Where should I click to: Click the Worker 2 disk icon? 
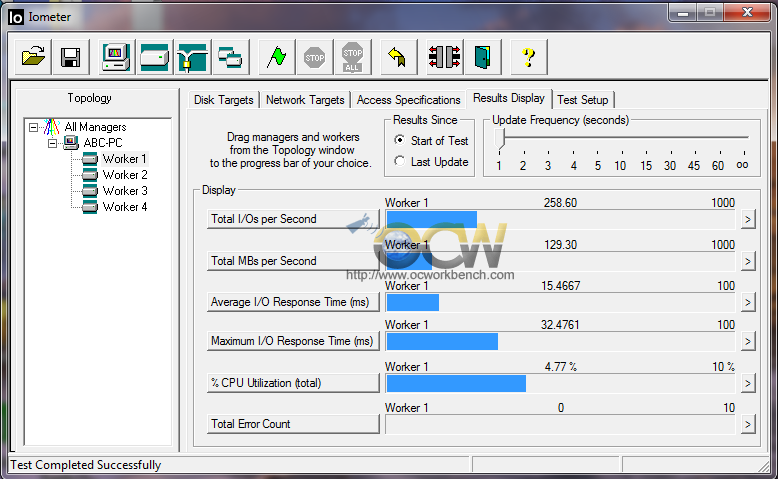point(90,175)
